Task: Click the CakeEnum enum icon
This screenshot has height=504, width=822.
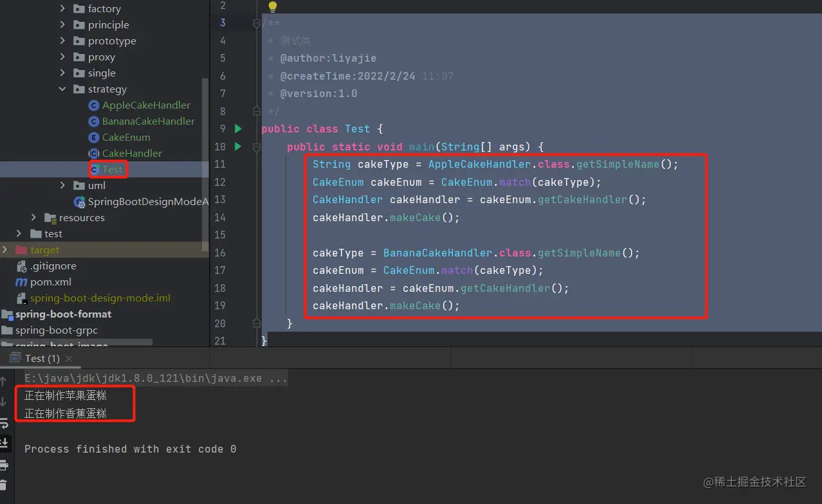Action: tap(94, 138)
